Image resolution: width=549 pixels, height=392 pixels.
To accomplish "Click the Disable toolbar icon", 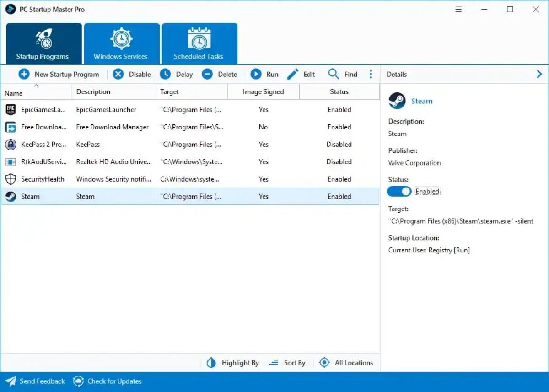I will tap(118, 74).
